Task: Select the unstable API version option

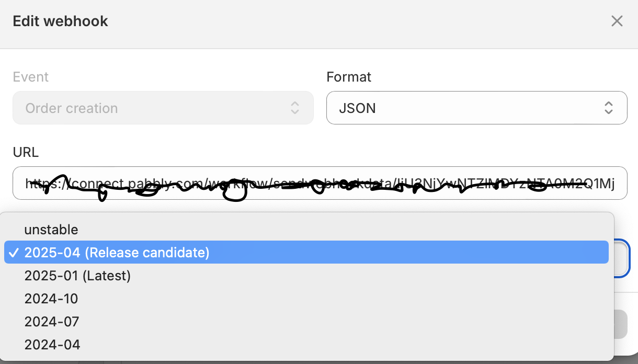Action: click(51, 230)
